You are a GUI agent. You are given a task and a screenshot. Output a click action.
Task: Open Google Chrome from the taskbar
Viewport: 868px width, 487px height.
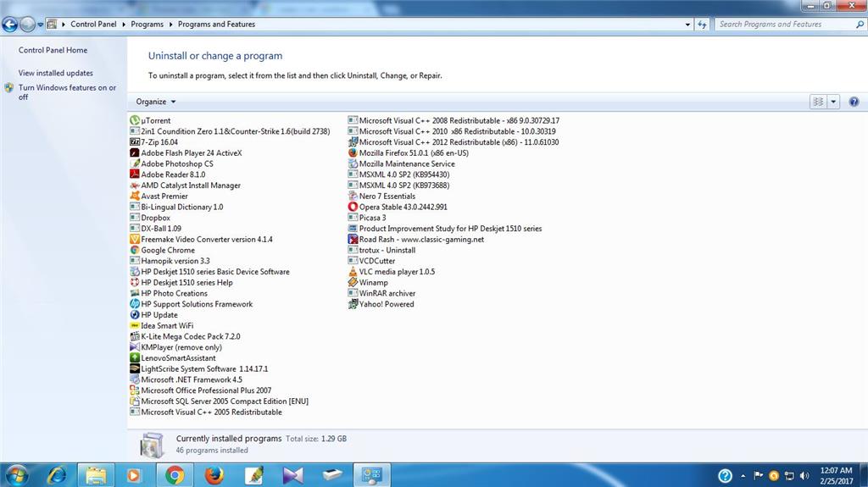pos(175,475)
